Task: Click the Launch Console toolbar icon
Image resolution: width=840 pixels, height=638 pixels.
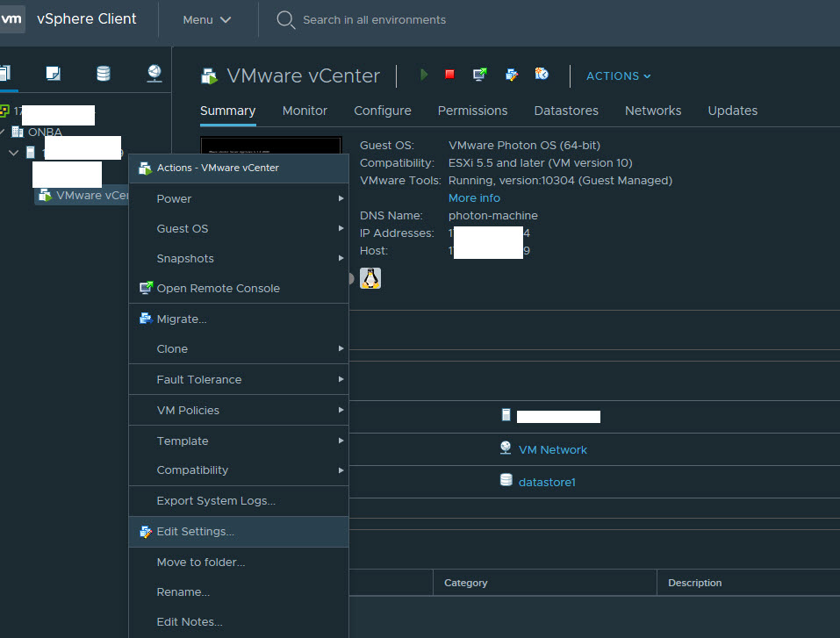Action: (479, 75)
